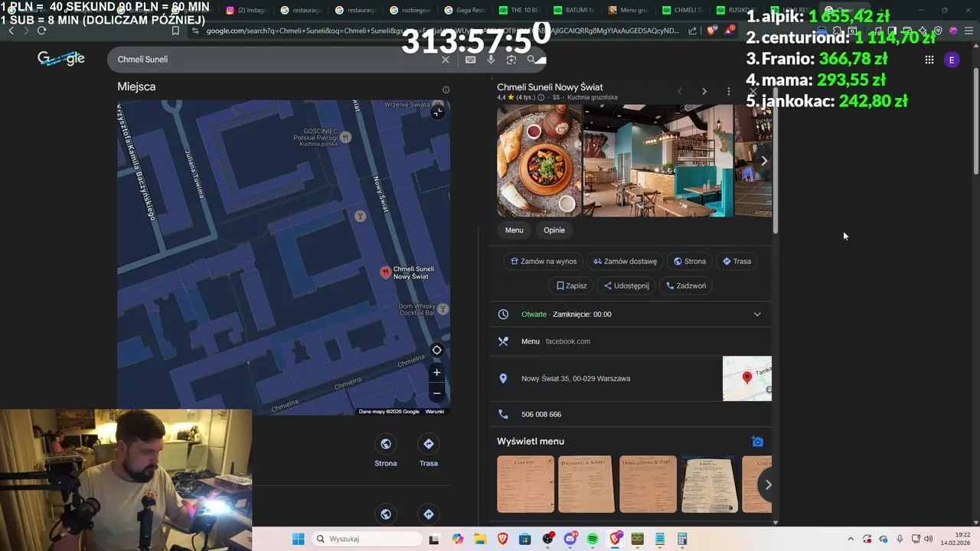
Task: Bookmark this page using the bookmark icon
Action: point(175,31)
